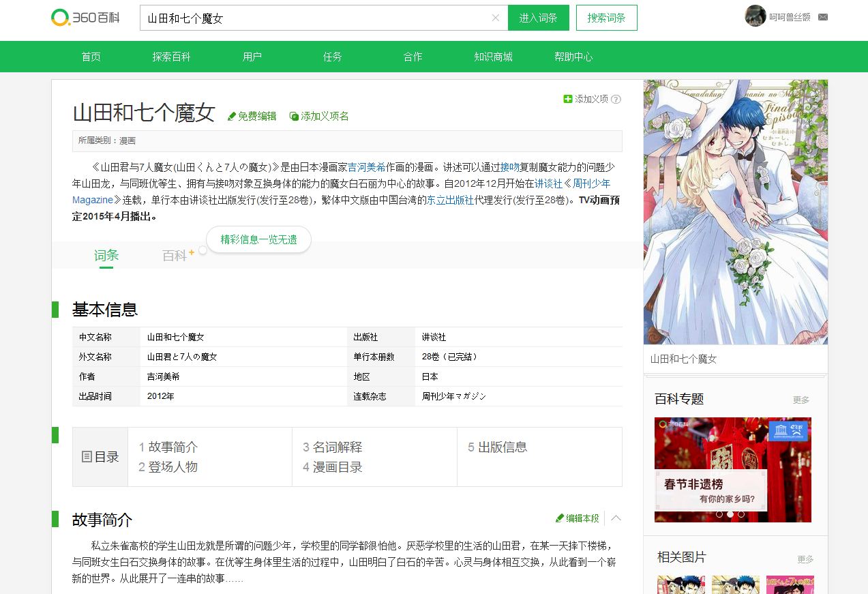Click the 添加义项名 link

[x=319, y=116]
